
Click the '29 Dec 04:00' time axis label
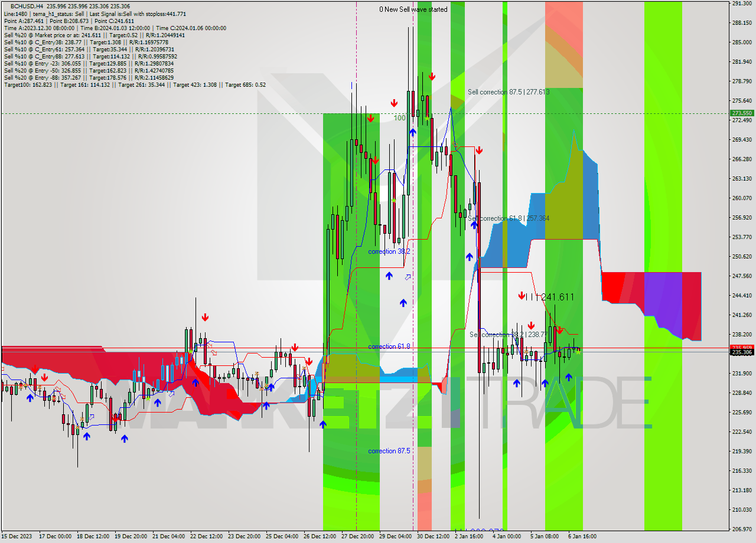coord(395,537)
